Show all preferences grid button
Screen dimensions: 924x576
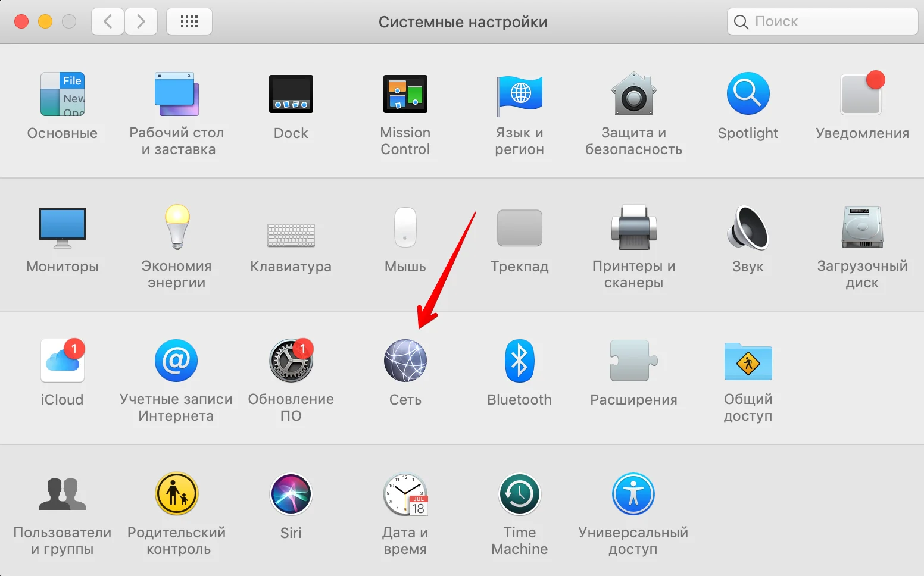click(189, 22)
